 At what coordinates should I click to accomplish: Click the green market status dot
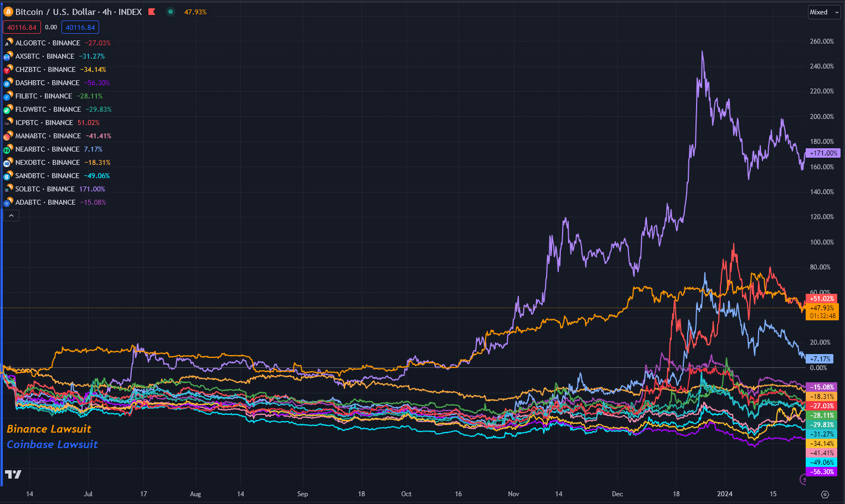pyautogui.click(x=171, y=12)
